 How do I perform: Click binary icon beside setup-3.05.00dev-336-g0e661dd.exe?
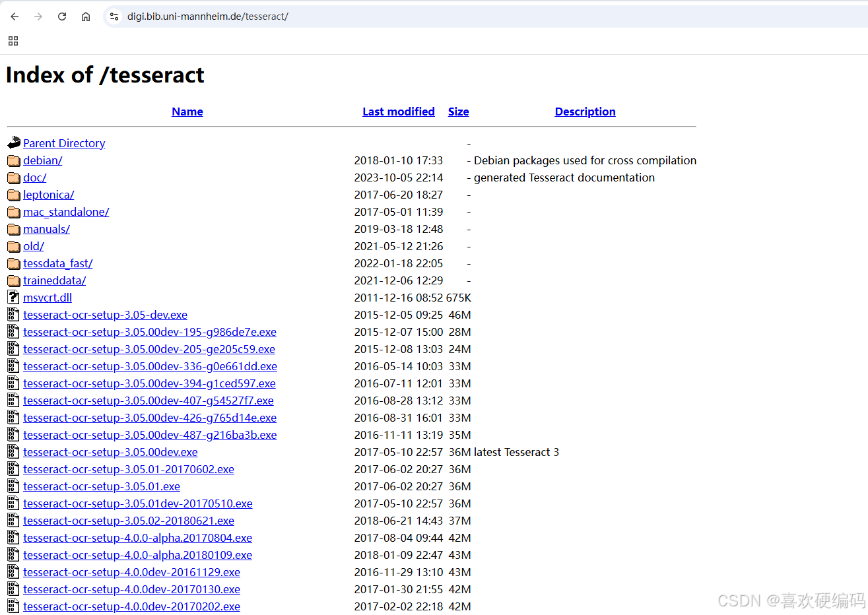(x=14, y=366)
